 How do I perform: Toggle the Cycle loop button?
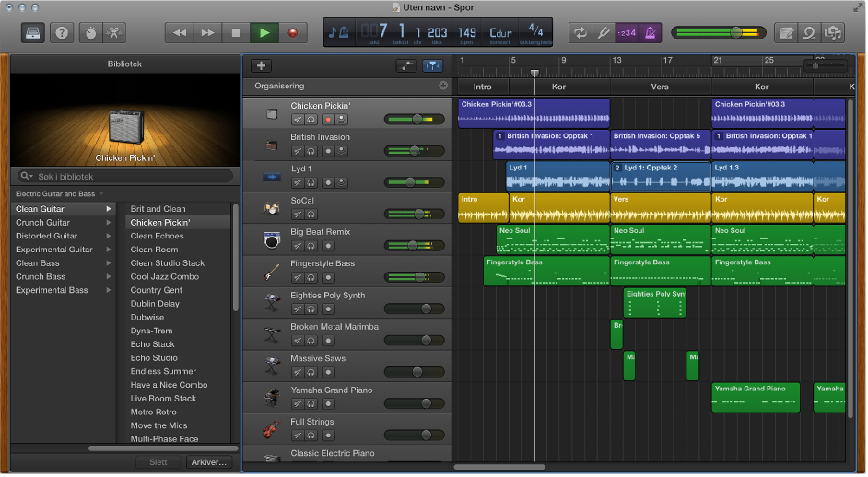[580, 32]
